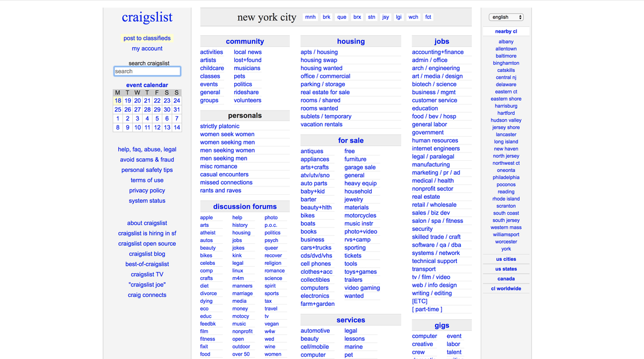Viewport: 644px width, 359px height.
Task: Open avoid scams & fraud link
Action: [147, 160]
